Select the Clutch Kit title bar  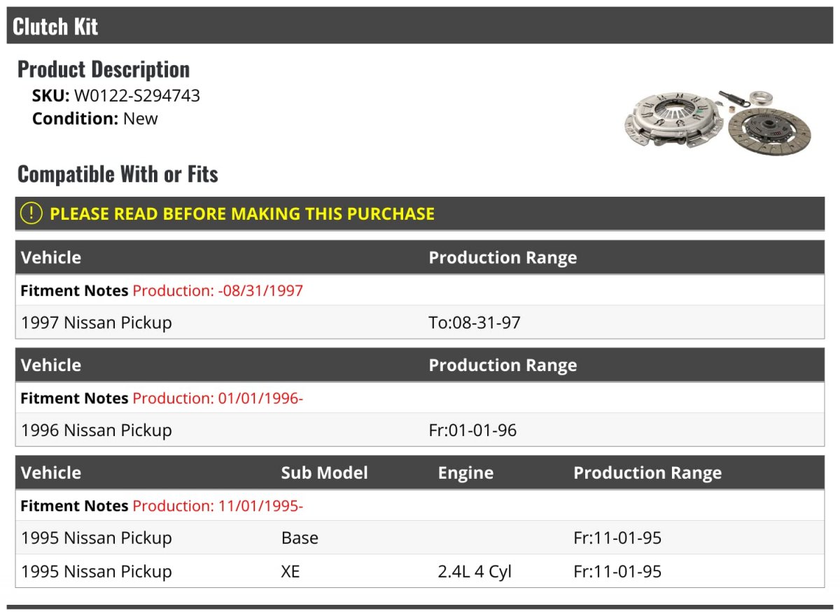tap(420, 26)
